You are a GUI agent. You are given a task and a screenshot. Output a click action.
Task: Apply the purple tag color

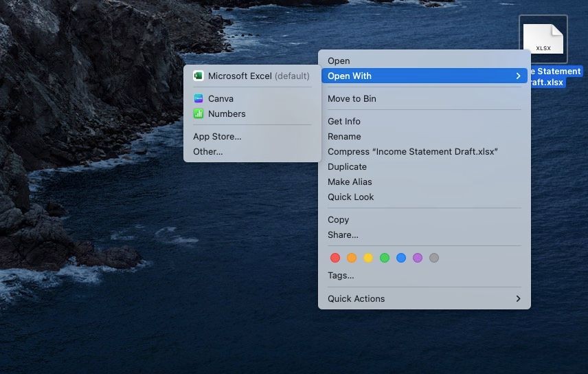point(418,258)
